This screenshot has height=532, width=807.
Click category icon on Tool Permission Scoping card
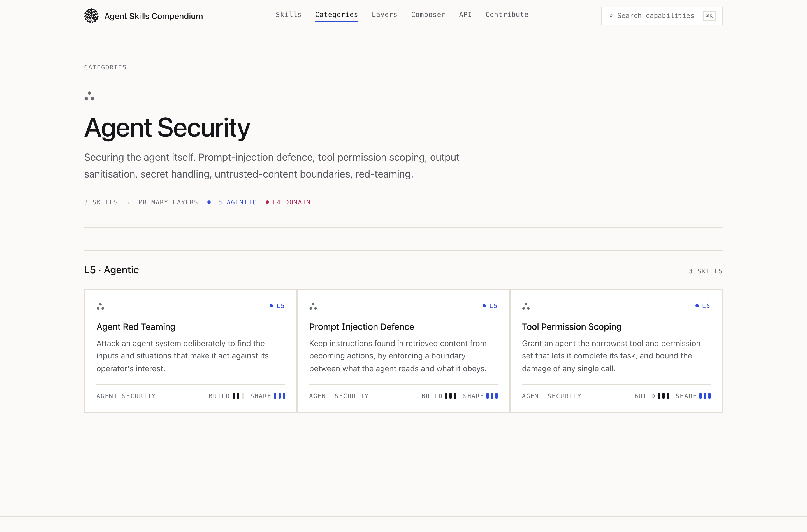526,306
